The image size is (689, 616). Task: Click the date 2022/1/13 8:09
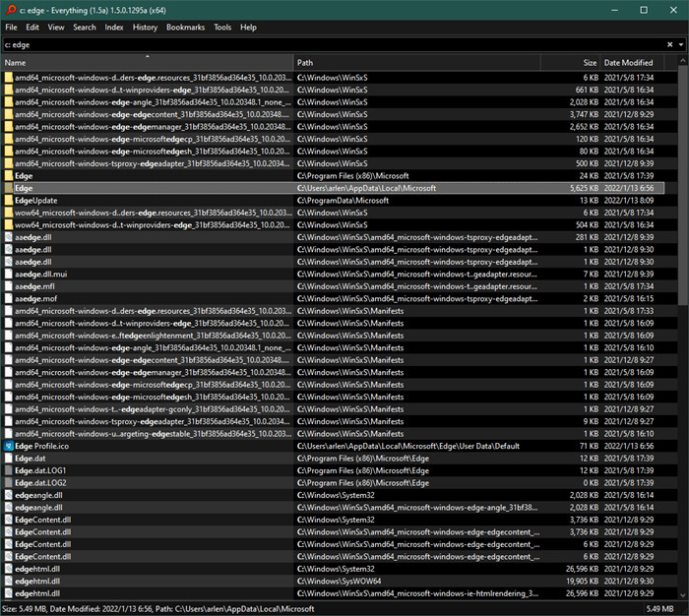pyautogui.click(x=629, y=201)
